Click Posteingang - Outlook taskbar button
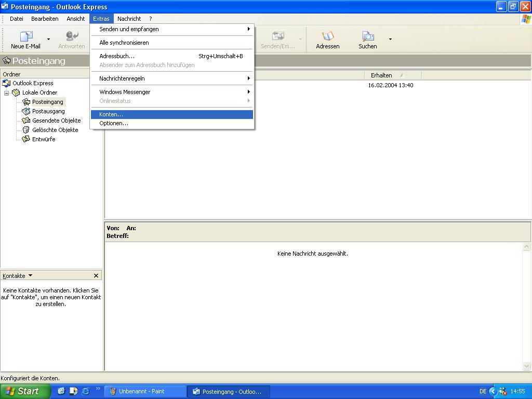 tap(229, 392)
